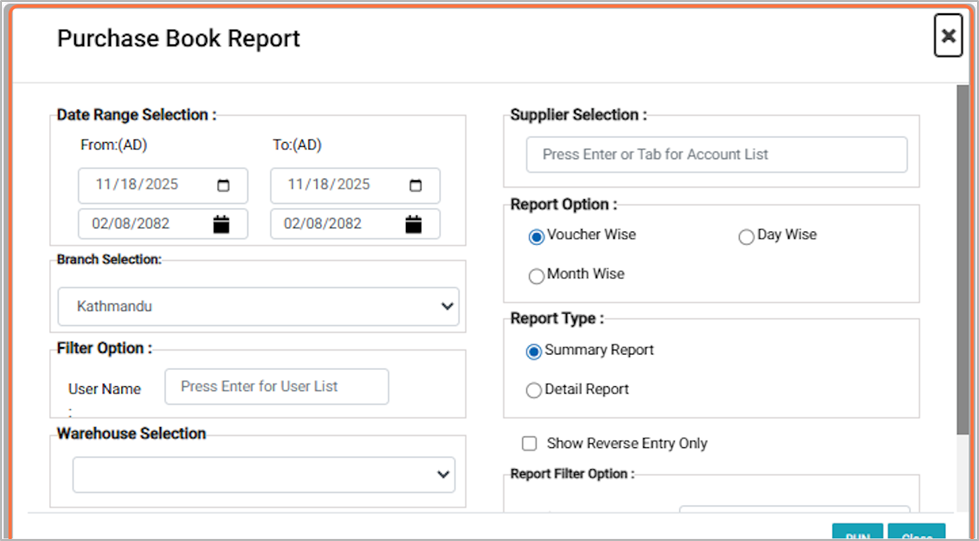This screenshot has width=979, height=541.
Task: Switch to Detail Report type
Action: [x=534, y=390]
